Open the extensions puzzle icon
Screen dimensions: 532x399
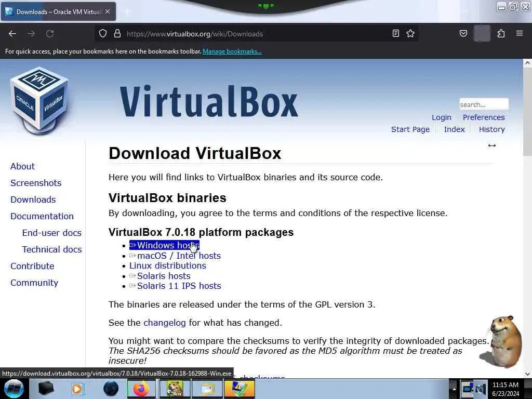coord(501,33)
